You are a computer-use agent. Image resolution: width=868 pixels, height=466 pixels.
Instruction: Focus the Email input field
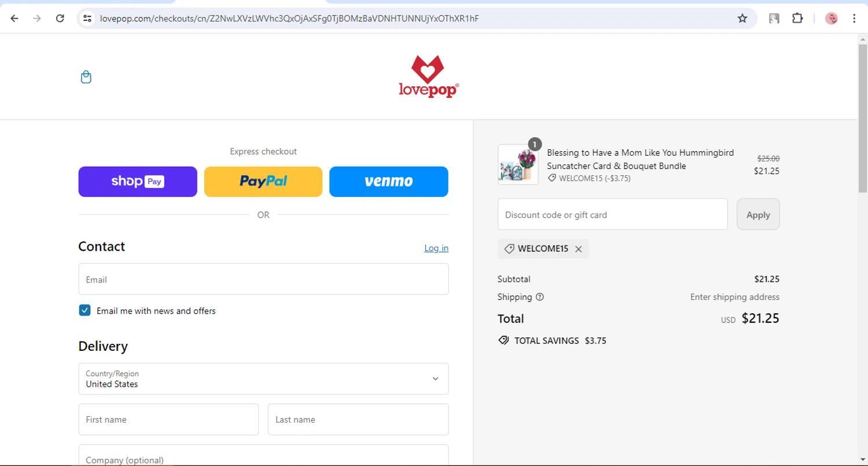coord(263,279)
